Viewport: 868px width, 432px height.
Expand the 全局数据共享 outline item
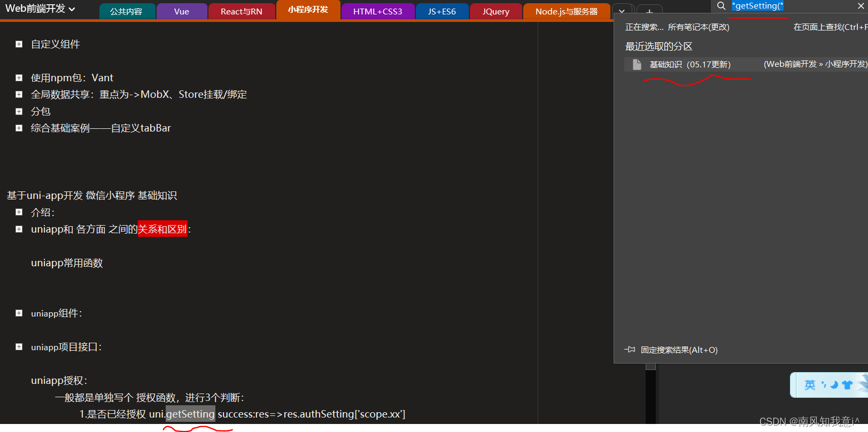click(19, 95)
